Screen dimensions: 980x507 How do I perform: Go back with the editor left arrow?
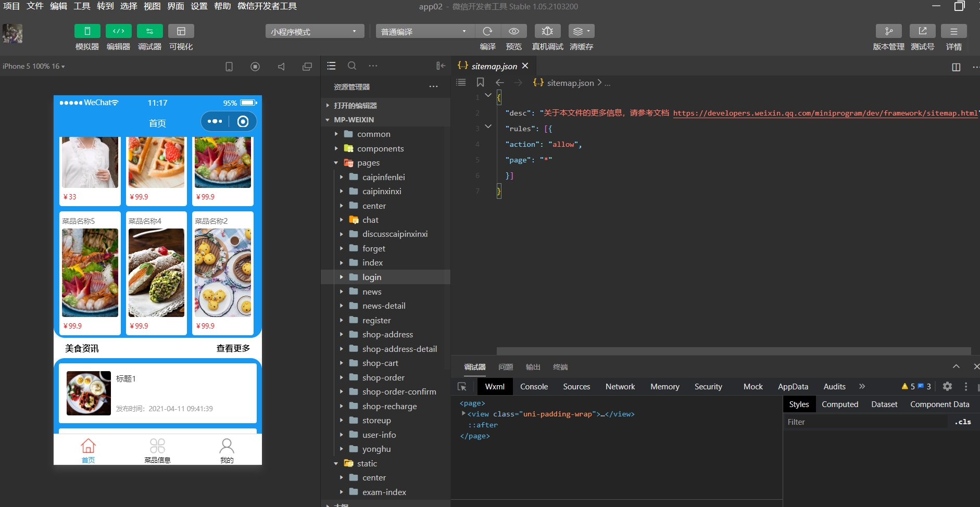pos(500,82)
